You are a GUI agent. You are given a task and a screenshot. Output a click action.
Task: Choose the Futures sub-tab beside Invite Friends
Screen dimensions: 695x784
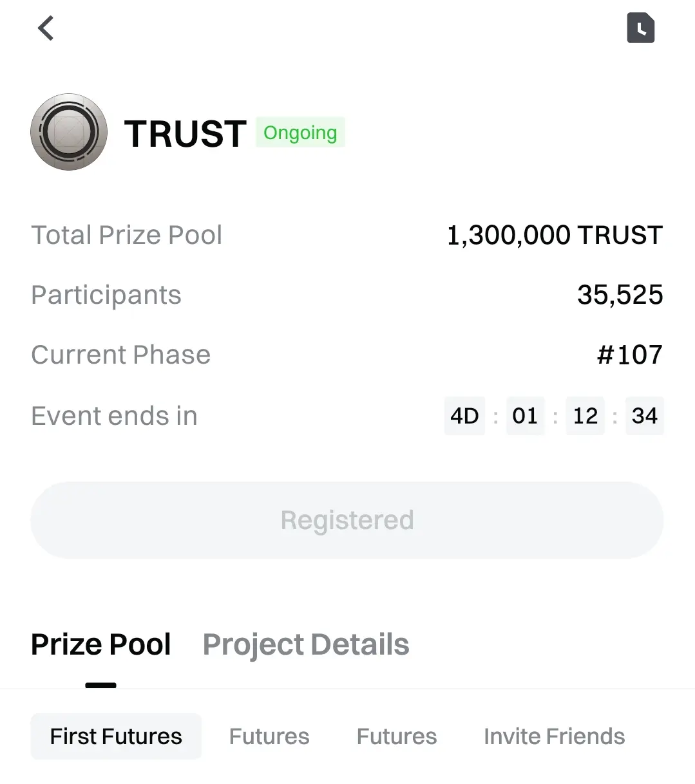[x=397, y=736]
